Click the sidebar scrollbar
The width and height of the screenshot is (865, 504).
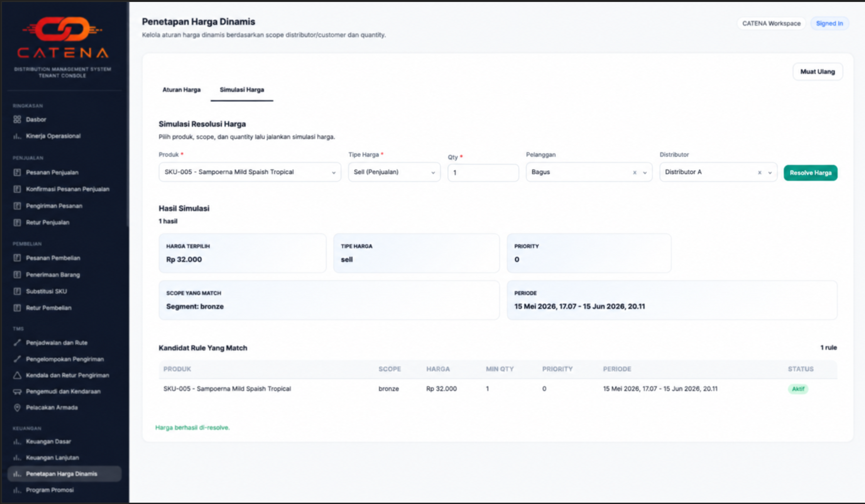(128, 115)
